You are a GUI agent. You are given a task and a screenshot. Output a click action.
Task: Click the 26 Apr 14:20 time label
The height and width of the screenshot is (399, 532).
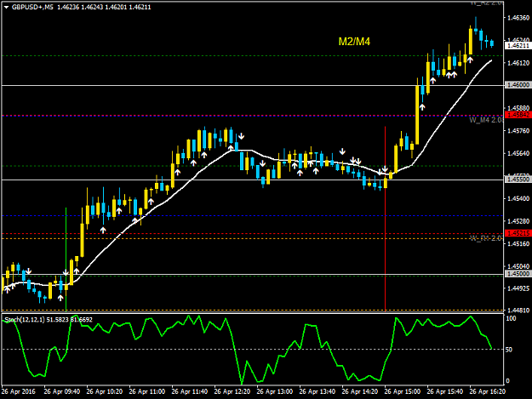[x=360, y=391]
